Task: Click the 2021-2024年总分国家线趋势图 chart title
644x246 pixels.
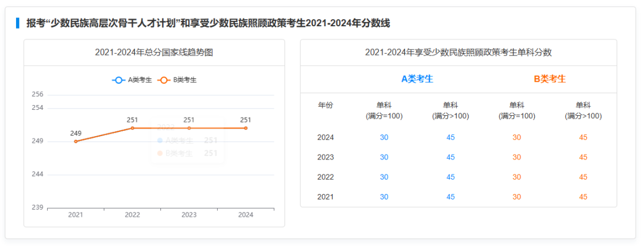Action: 154,53
